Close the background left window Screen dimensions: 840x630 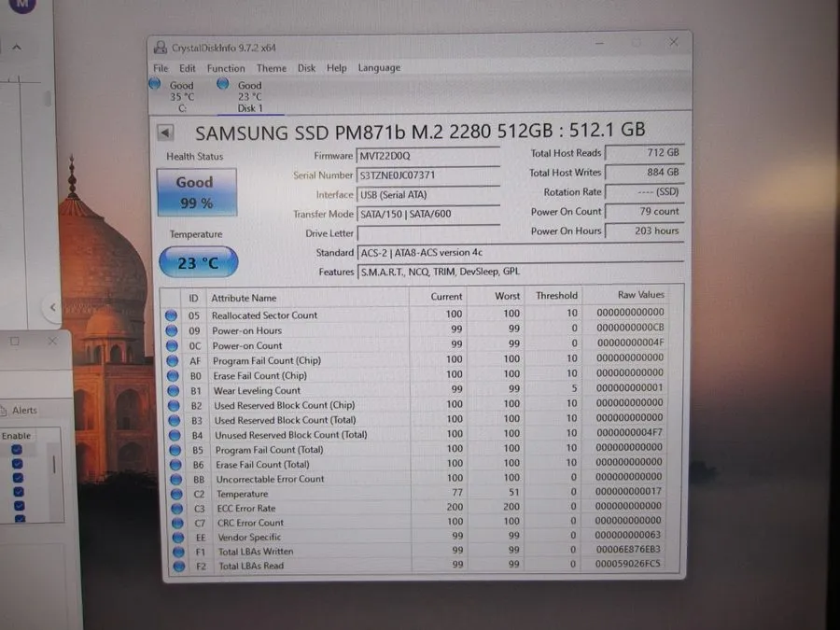[52, 342]
